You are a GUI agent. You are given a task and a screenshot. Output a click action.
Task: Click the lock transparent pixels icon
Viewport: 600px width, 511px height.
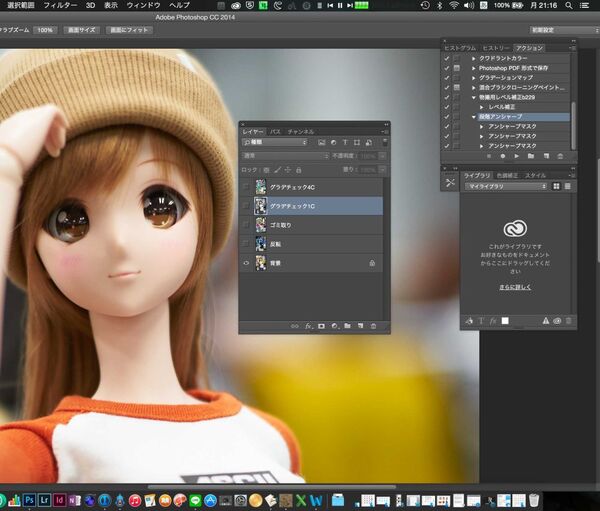pyautogui.click(x=266, y=170)
